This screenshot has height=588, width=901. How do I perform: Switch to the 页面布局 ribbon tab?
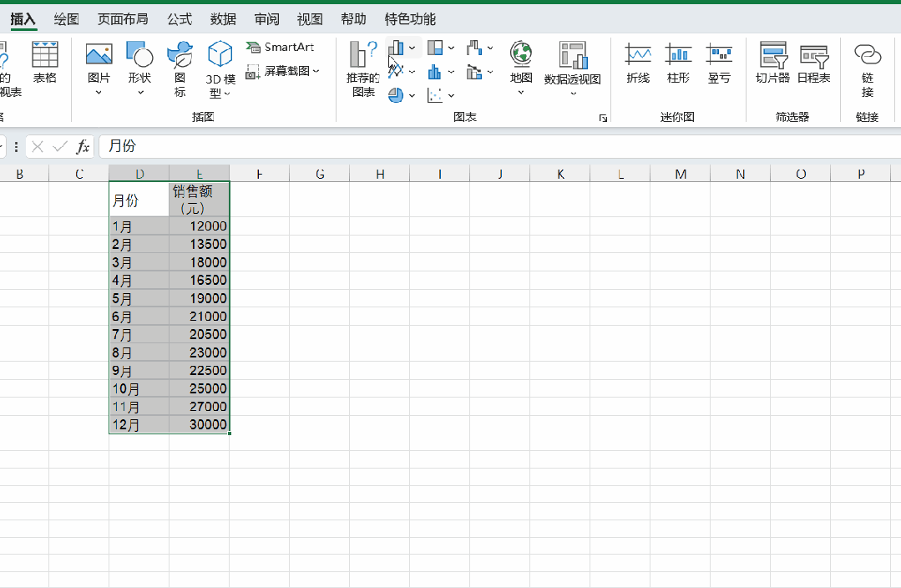click(123, 19)
